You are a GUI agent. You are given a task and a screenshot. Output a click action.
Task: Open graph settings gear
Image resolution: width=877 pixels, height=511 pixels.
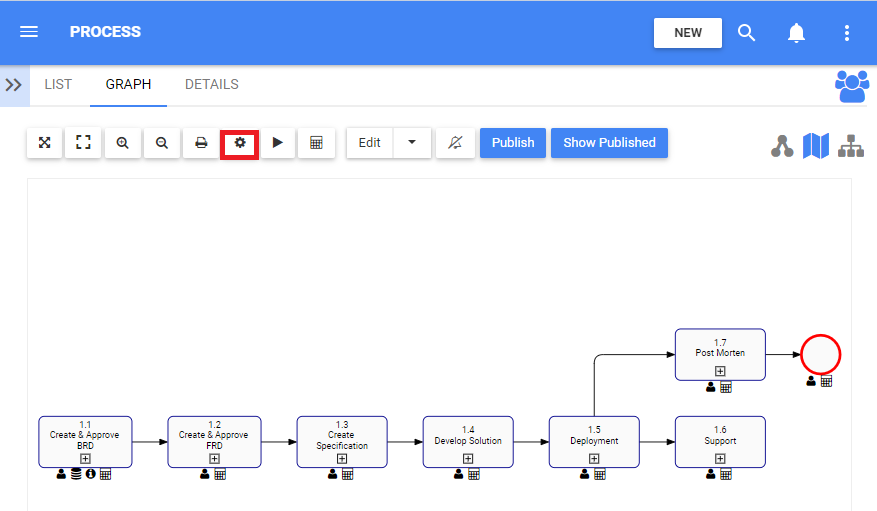(240, 143)
